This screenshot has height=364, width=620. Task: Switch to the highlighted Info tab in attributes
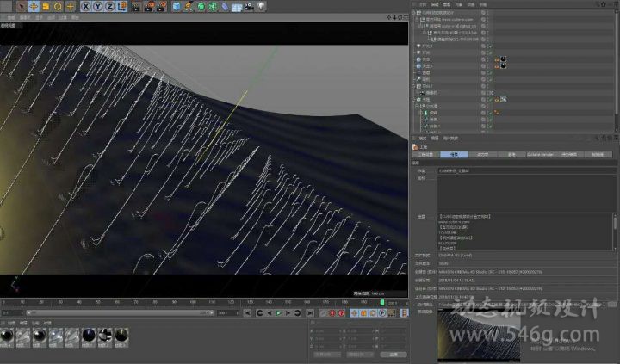point(454,155)
